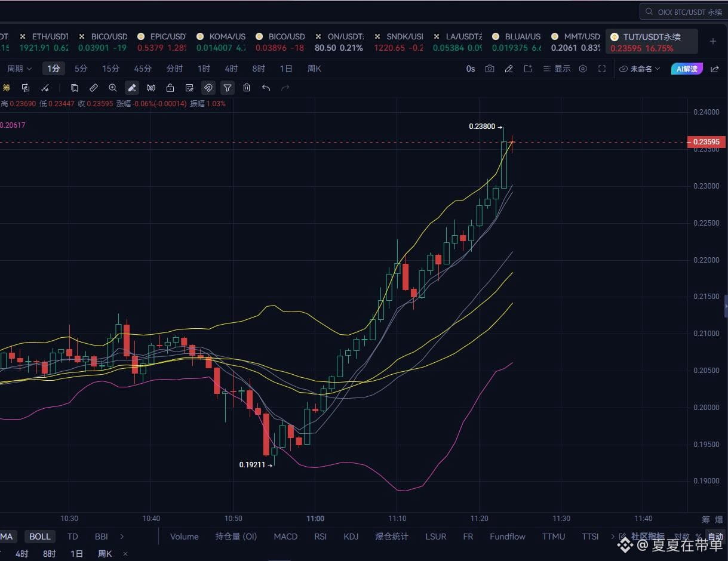
Task: Open the ETH/USDT ticker tab
Action: pos(44,42)
